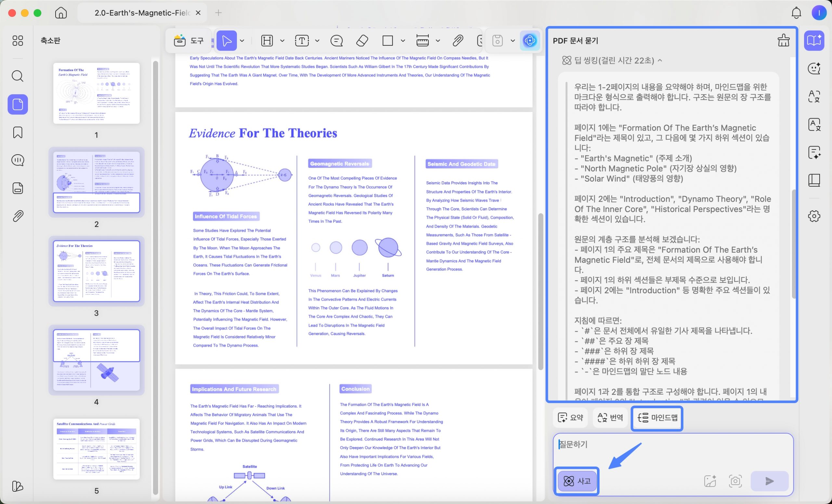Screen dimensions: 832x504
Task: Add a new tab with plus button
Action: click(218, 13)
